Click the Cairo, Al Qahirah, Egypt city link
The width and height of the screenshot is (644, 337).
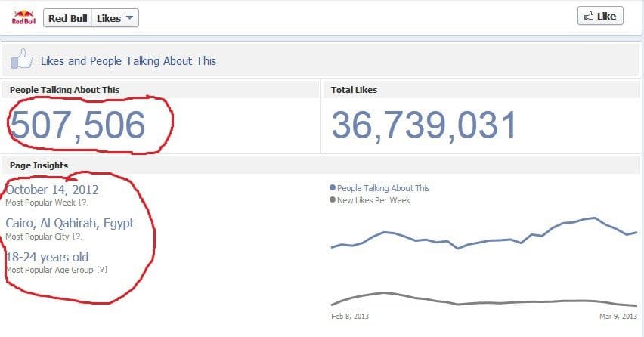(70, 224)
